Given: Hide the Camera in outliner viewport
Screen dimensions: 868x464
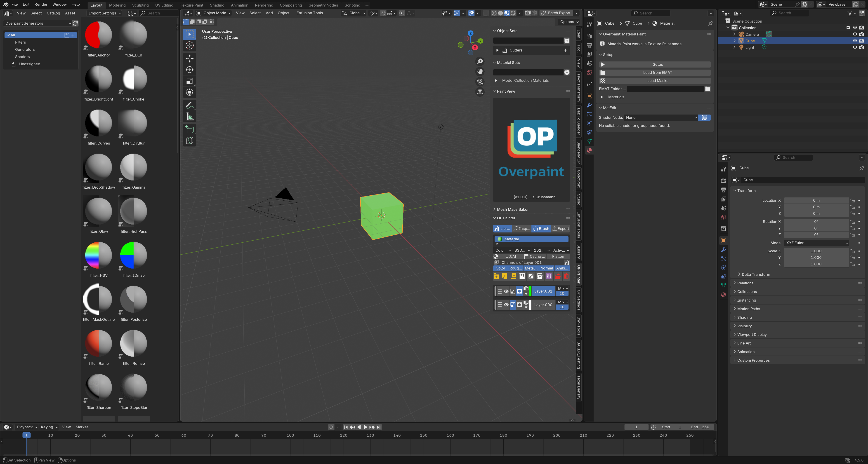Looking at the screenshot, I should [854, 34].
